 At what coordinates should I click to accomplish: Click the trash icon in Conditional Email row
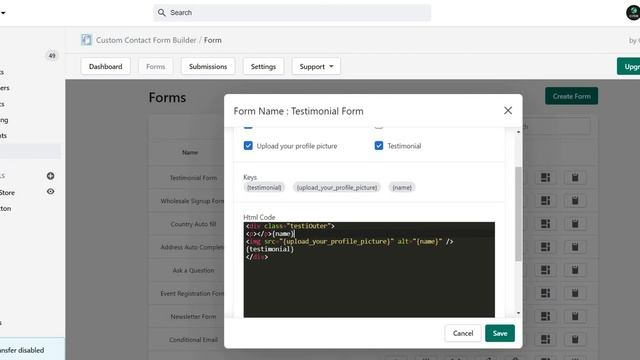[575, 339]
